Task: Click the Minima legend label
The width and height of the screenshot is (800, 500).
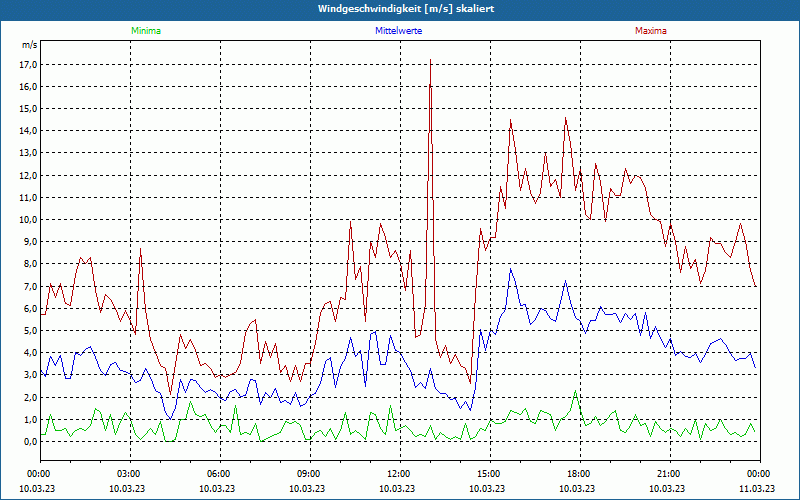Action: 145,31
